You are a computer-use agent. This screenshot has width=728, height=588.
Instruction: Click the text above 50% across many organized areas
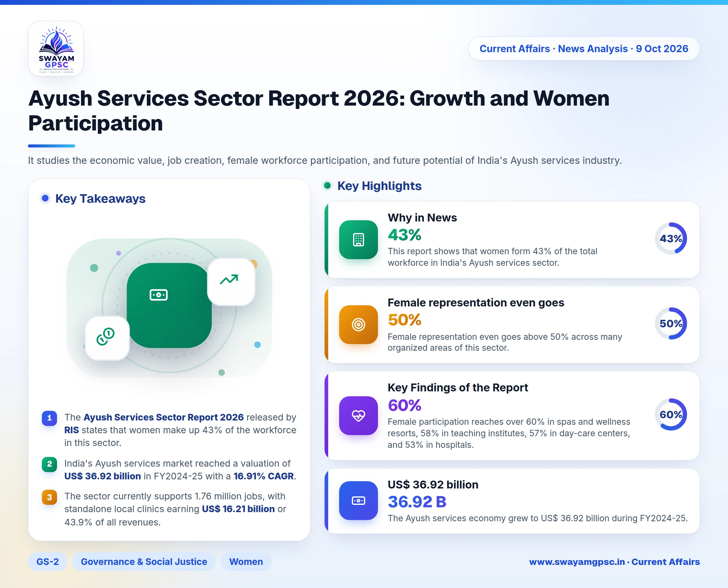click(505, 342)
